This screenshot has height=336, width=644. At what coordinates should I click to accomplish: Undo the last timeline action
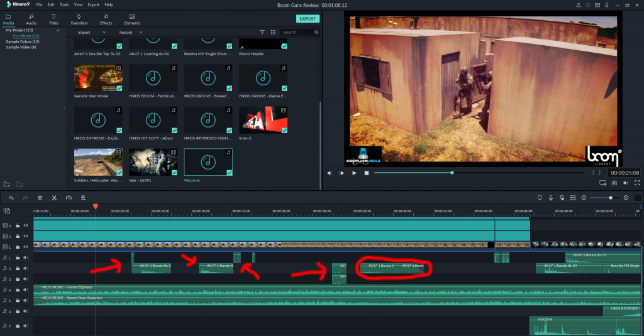tap(11, 198)
